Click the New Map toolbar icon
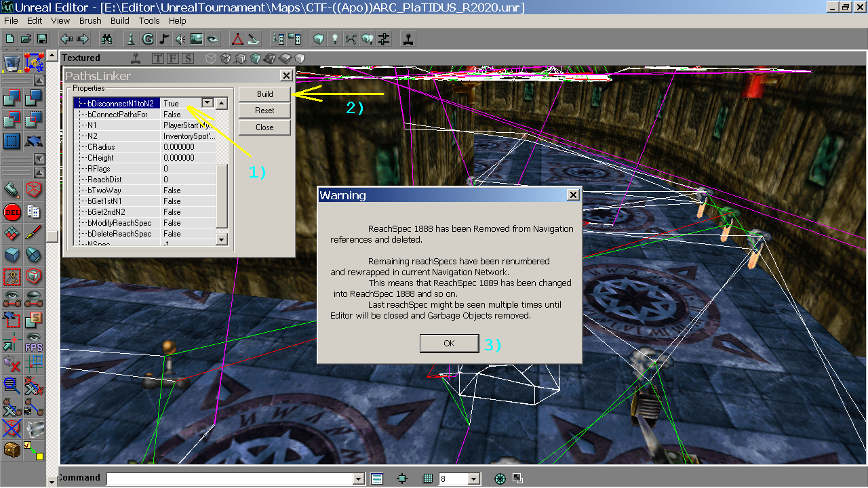This screenshot has width=868, height=488. tap(10, 39)
